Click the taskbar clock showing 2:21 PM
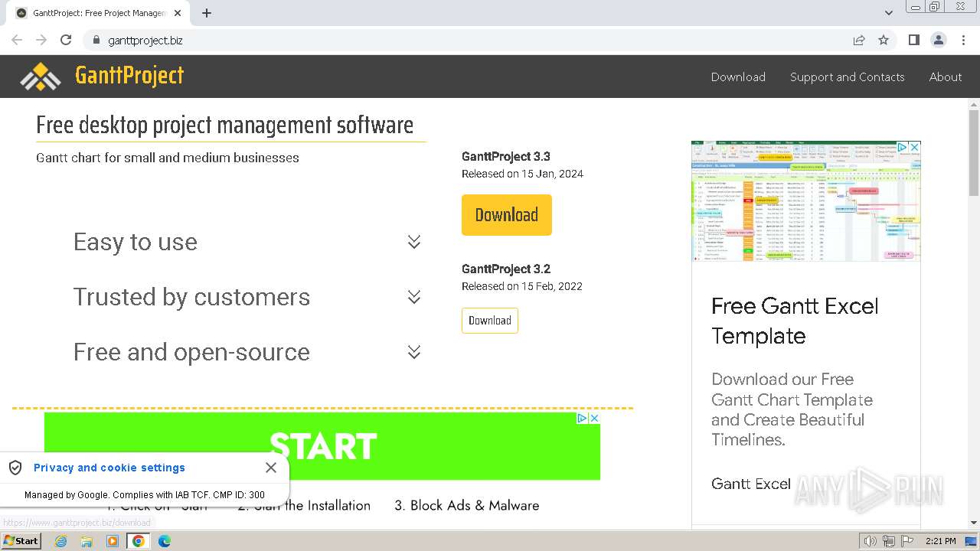Image resolution: width=980 pixels, height=551 pixels. (941, 541)
